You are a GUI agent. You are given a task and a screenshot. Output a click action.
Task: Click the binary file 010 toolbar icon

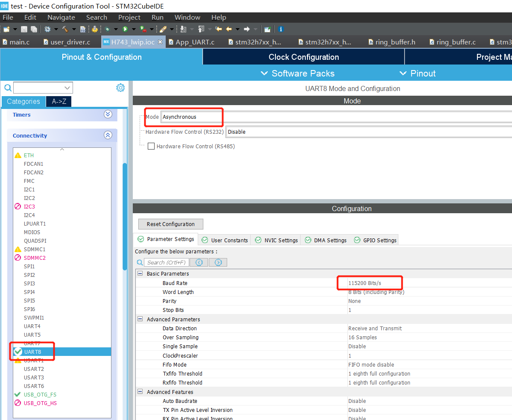coord(83,29)
